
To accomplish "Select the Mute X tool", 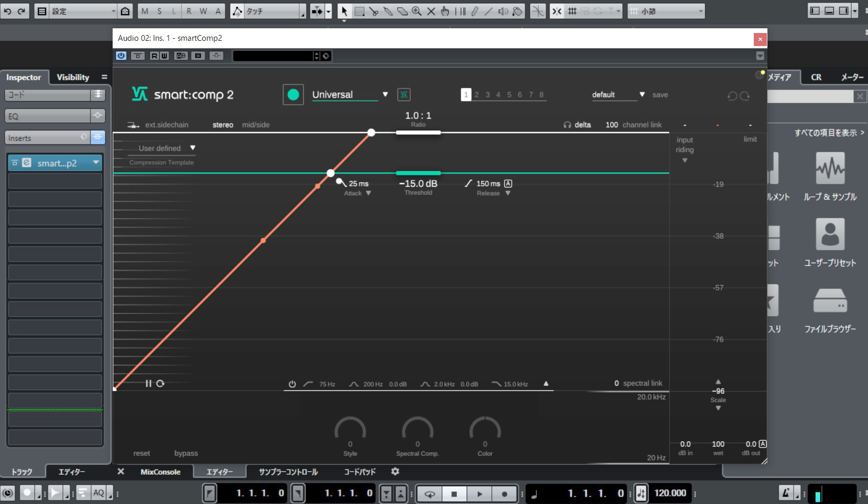I will point(431,11).
